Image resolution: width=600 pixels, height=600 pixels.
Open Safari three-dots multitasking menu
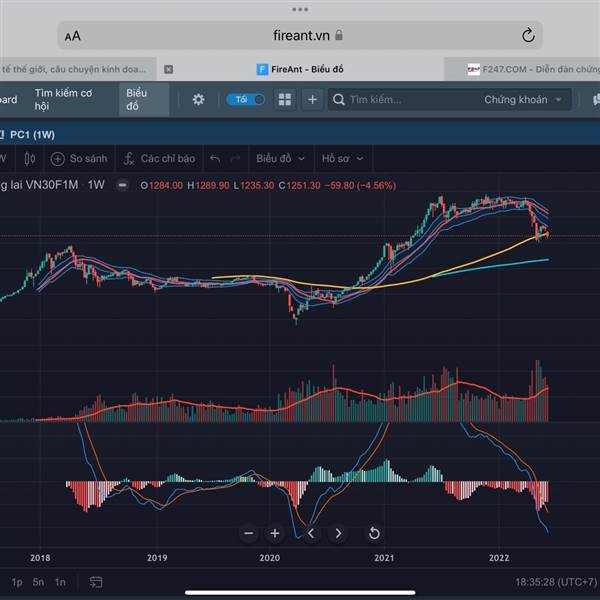[x=300, y=10]
